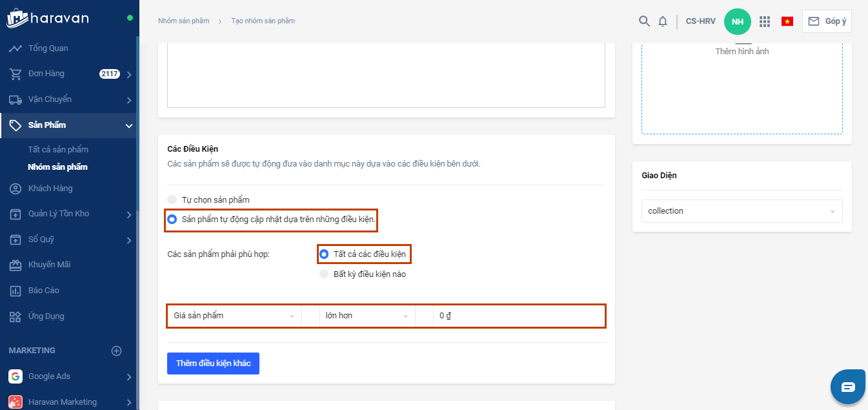Viewport: 868px width, 410px height.
Task: Click the NH user avatar
Action: tap(738, 21)
